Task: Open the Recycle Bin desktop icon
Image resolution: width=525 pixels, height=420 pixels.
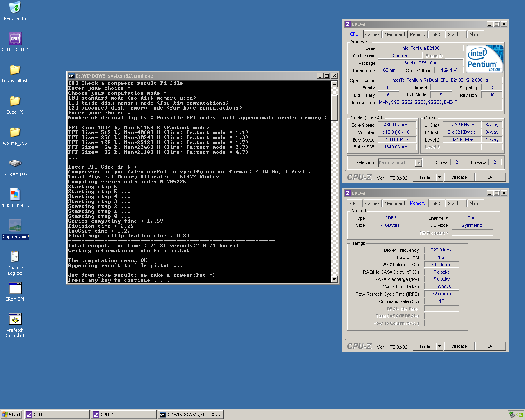Action: pos(15,11)
